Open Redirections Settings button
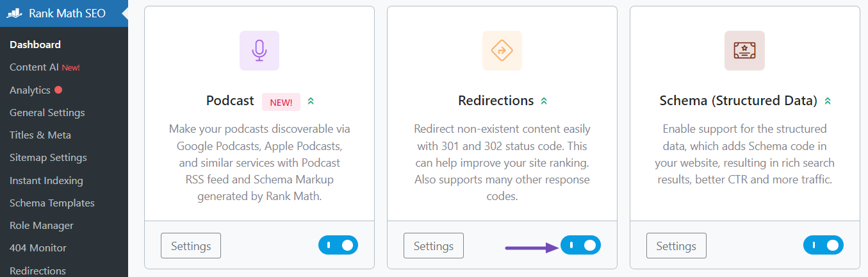Screen dimensions: 868x277 [434, 246]
